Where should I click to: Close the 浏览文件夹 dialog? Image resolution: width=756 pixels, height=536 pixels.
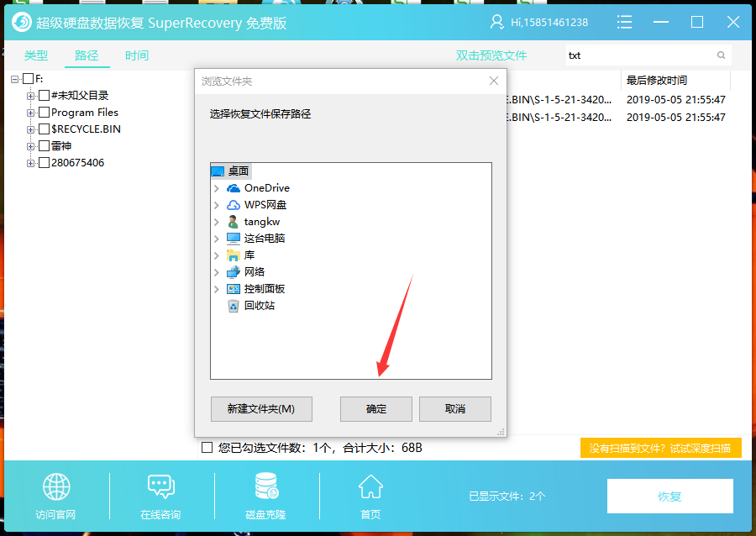494,81
